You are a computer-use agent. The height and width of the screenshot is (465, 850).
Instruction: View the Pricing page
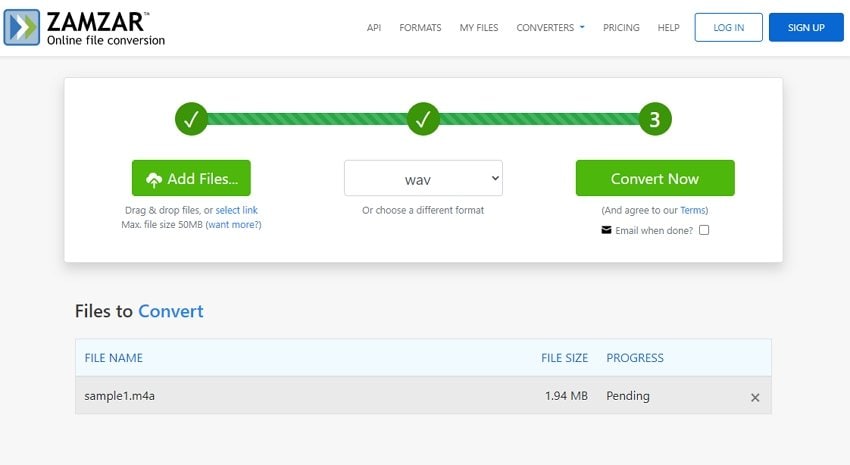pos(621,27)
